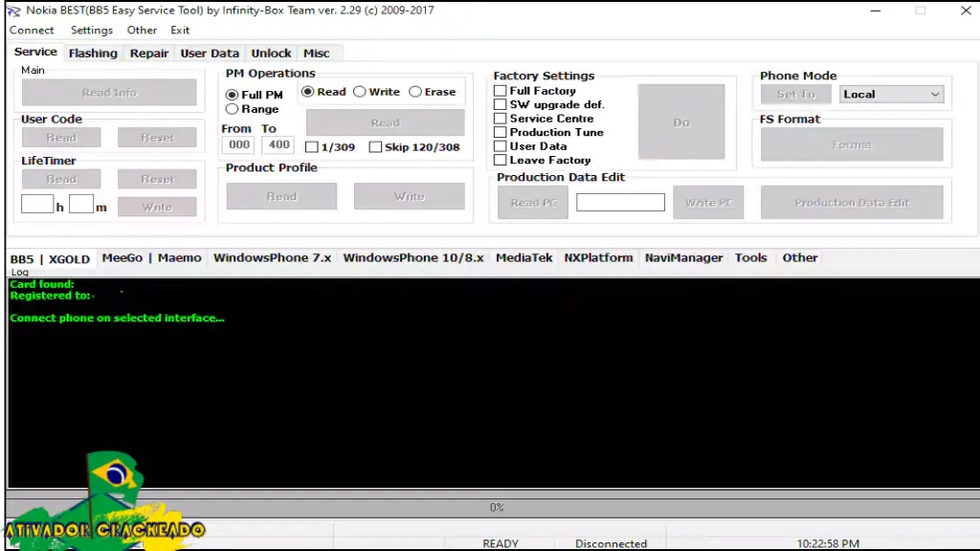The width and height of the screenshot is (980, 551).
Task: Click the Exit menu item
Action: 179,30
